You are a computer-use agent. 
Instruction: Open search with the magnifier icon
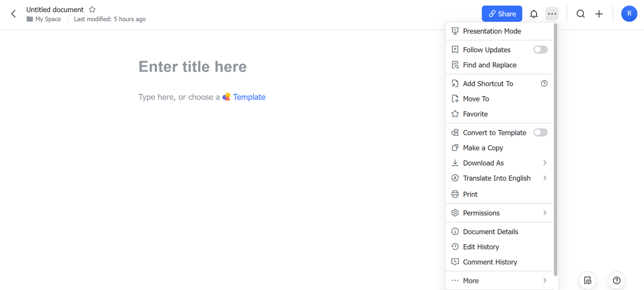[581, 14]
